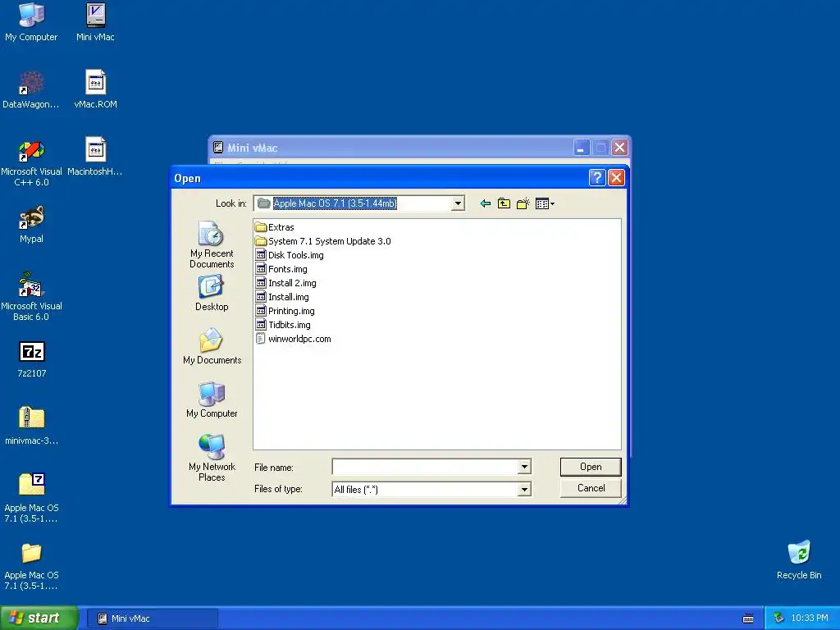This screenshot has height=630, width=840.
Task: Create a new folder in the dialog
Action: (523, 203)
